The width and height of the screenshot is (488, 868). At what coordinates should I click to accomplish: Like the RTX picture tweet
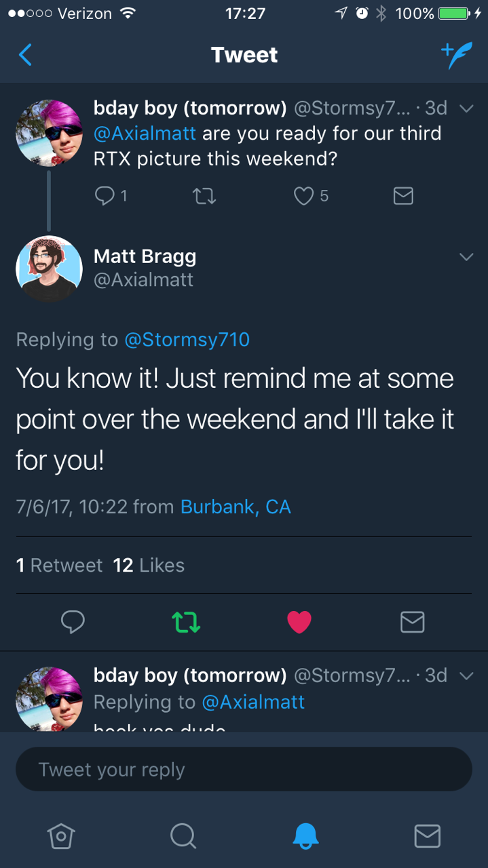pyautogui.click(x=303, y=196)
